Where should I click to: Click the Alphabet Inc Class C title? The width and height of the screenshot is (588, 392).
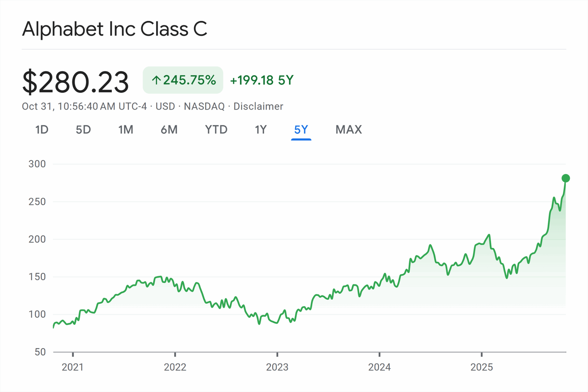pyautogui.click(x=115, y=29)
